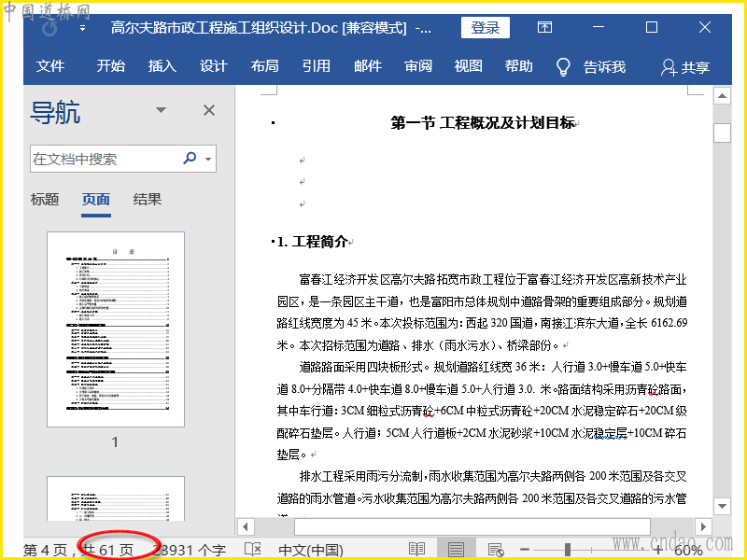Click the horizontal scrollbar left arrow
The width and height of the screenshot is (747, 560).
(246, 526)
